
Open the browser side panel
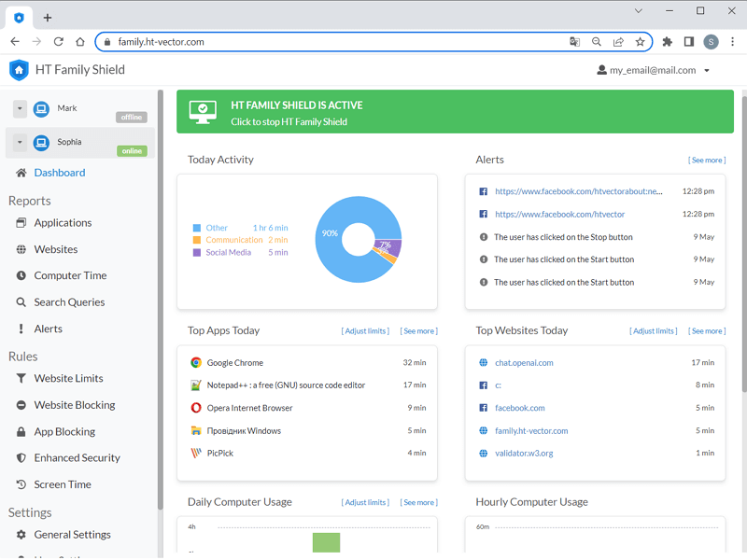[689, 42]
